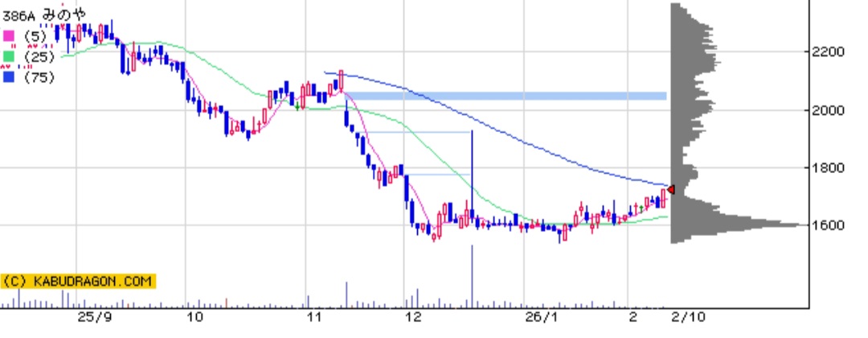Click the red current price marker
The image size is (868, 338).
pyautogui.click(x=671, y=190)
